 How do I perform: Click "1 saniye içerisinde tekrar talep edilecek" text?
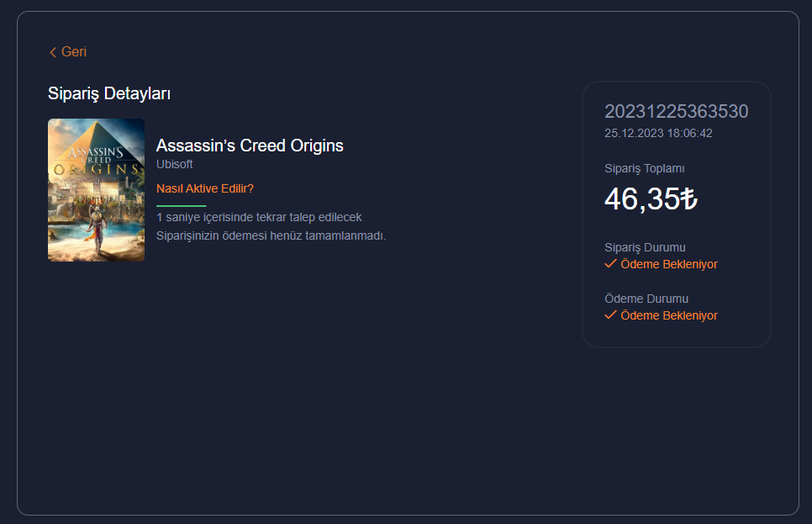click(259, 217)
